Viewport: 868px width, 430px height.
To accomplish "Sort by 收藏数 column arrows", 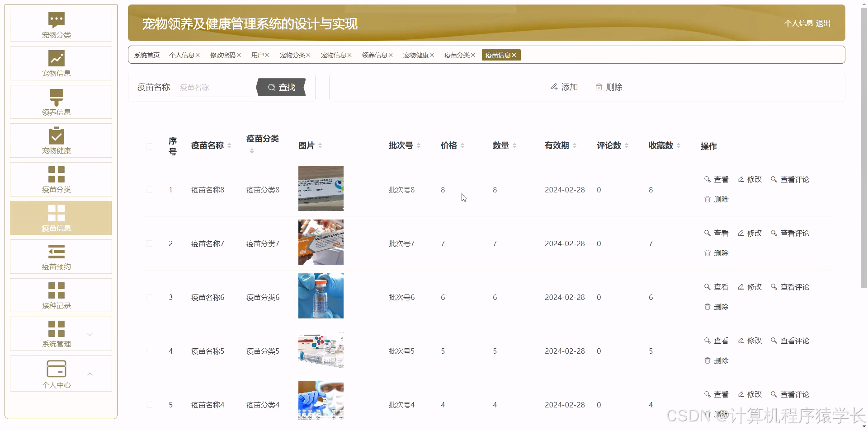I will [x=679, y=145].
